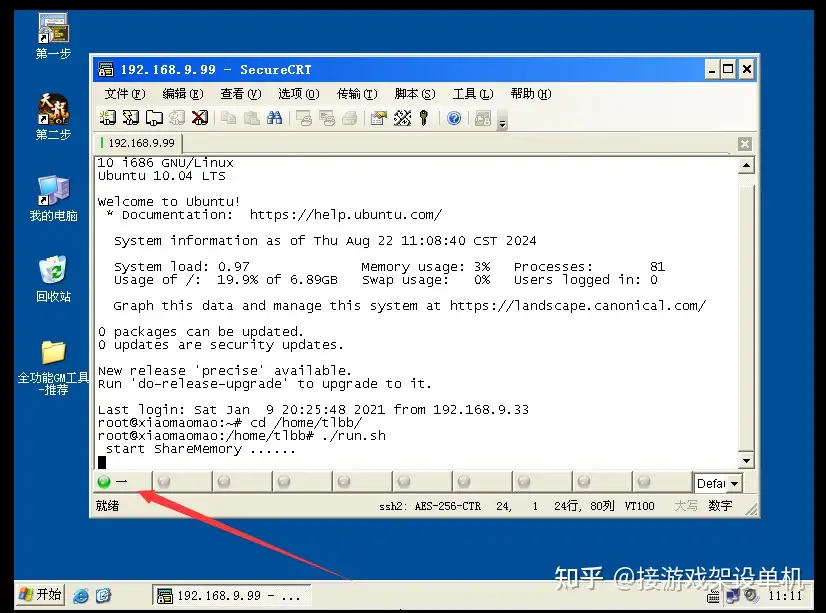This screenshot has width=826, height=613.
Task: Select the 我的电脑 desktop icon
Action: pos(53,198)
